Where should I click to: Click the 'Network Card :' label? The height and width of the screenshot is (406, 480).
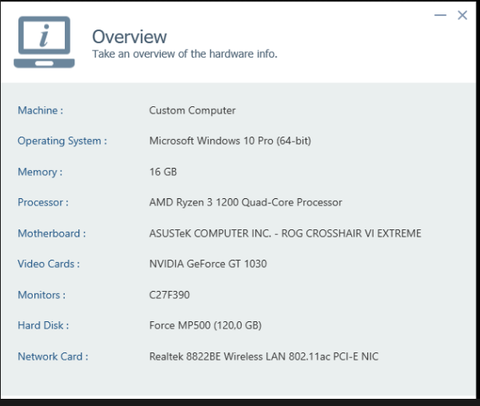click(x=53, y=357)
